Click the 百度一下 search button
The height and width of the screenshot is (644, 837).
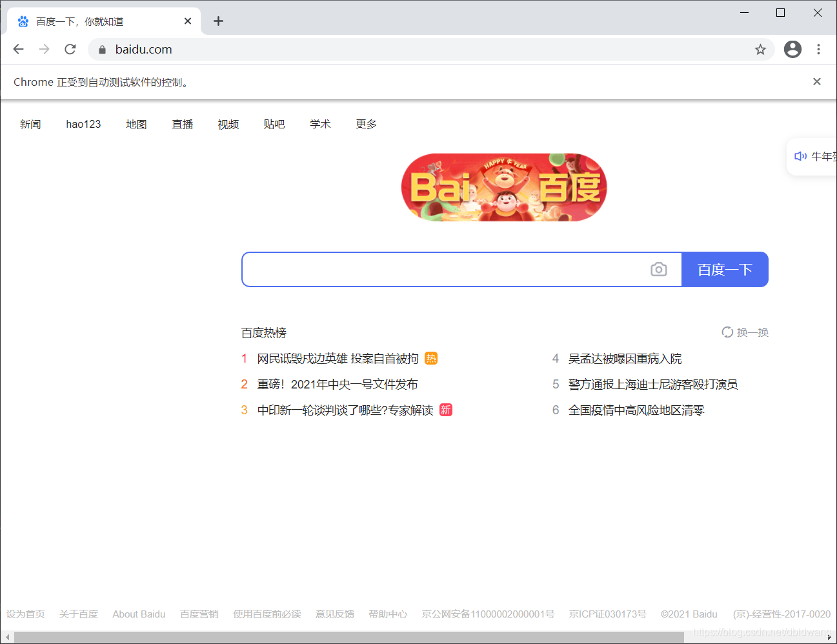click(x=725, y=269)
